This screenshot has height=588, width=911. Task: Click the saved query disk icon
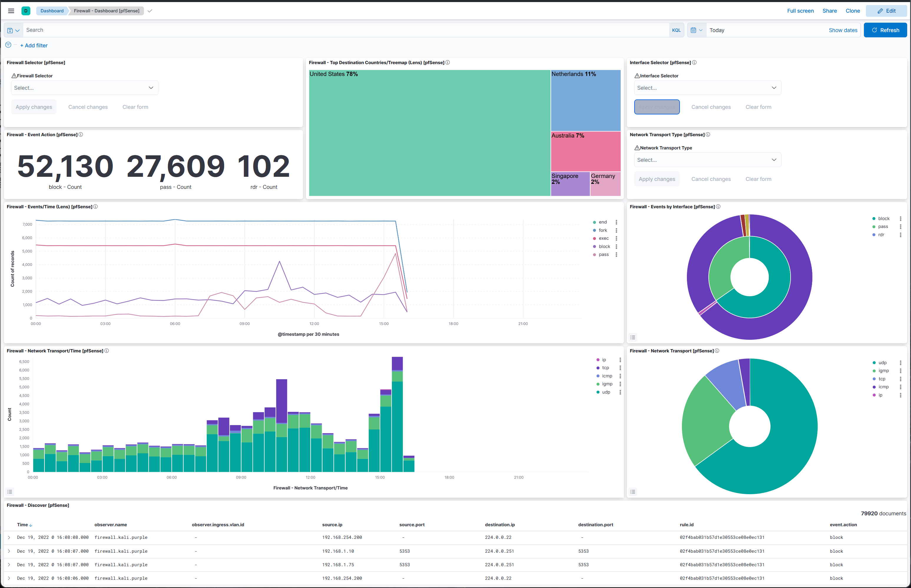tap(10, 31)
